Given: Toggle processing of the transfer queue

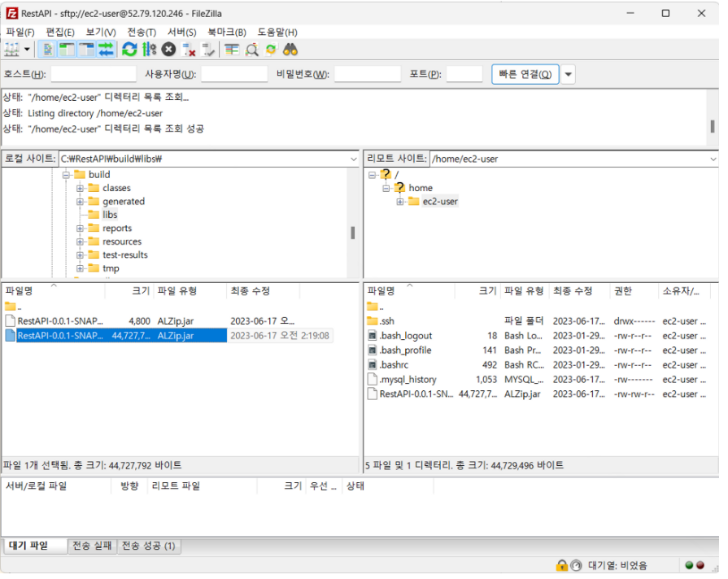Looking at the screenshot, I should click(149, 50).
